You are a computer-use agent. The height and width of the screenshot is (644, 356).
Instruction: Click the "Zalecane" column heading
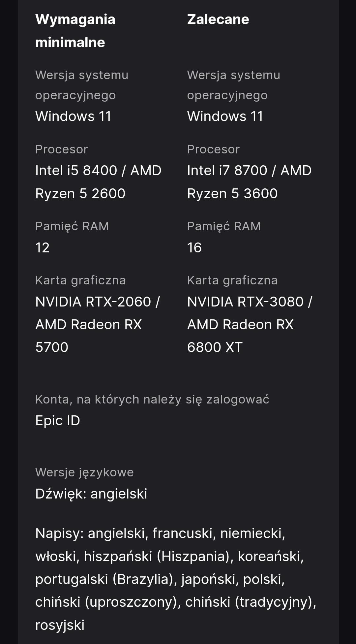tap(218, 19)
